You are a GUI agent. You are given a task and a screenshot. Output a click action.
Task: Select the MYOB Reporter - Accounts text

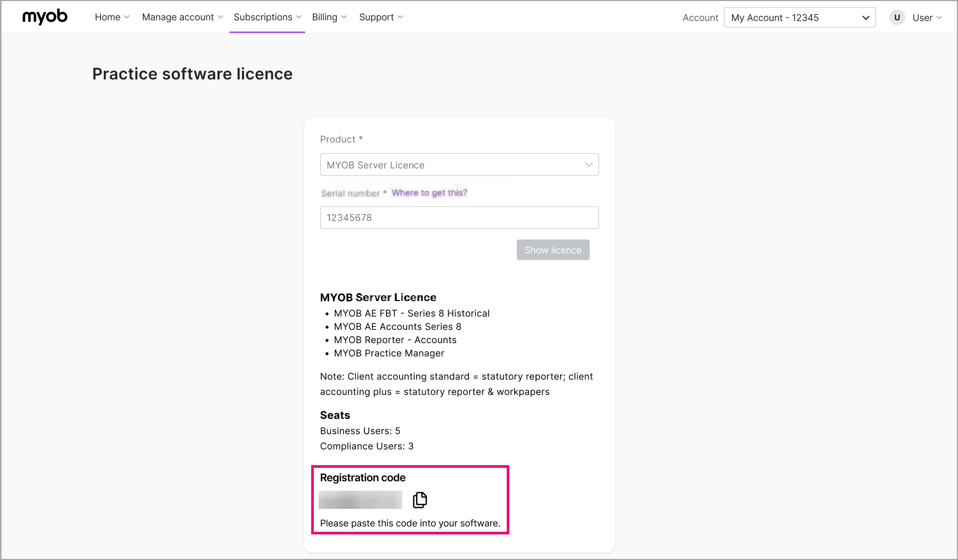pyautogui.click(x=395, y=340)
